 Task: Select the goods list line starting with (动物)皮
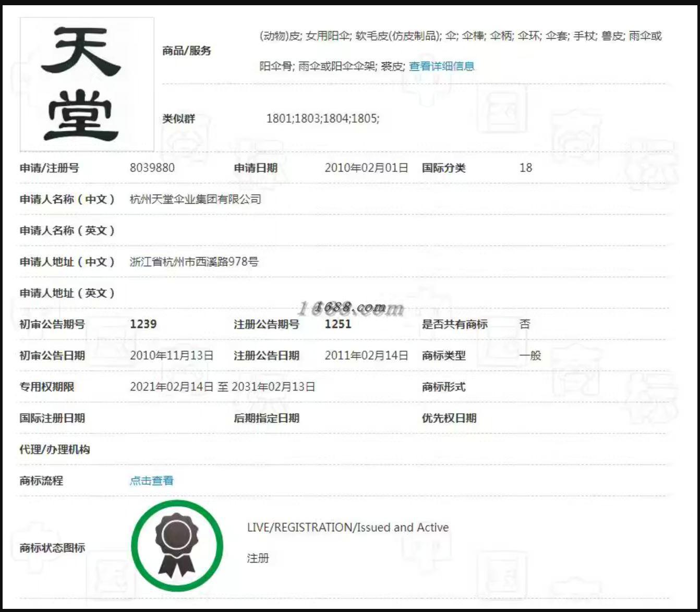pyautogui.click(x=461, y=36)
